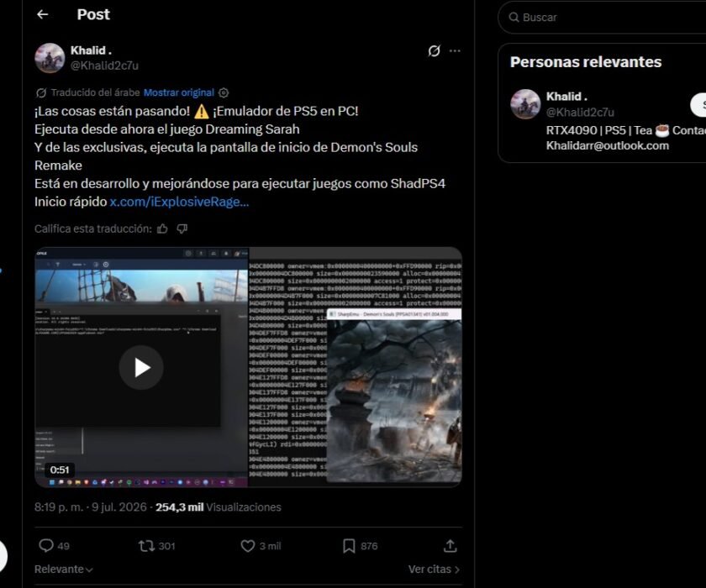Screen dimensions: 706x588
Task: Go back with the arrow next to Post
Action: pos(43,14)
